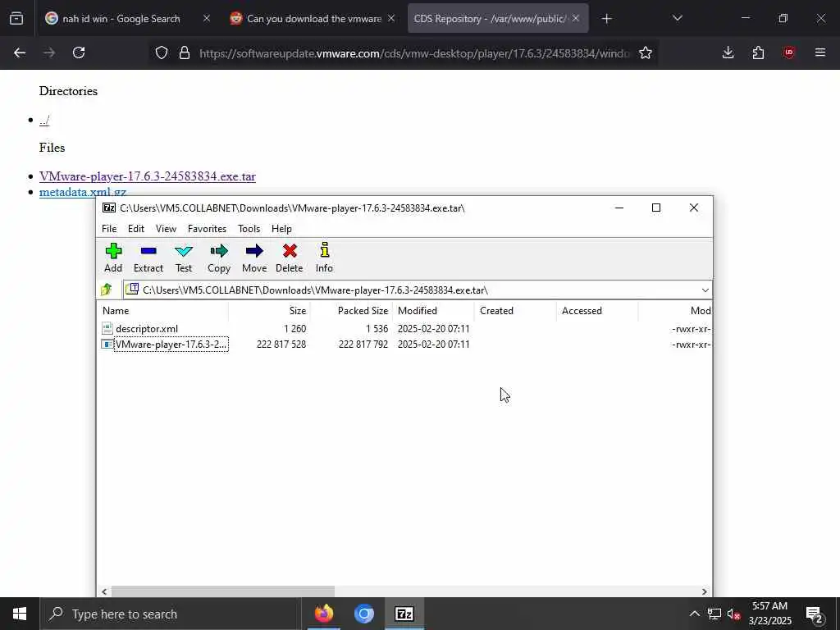Click the 7z icon in the title bar

(x=109, y=208)
